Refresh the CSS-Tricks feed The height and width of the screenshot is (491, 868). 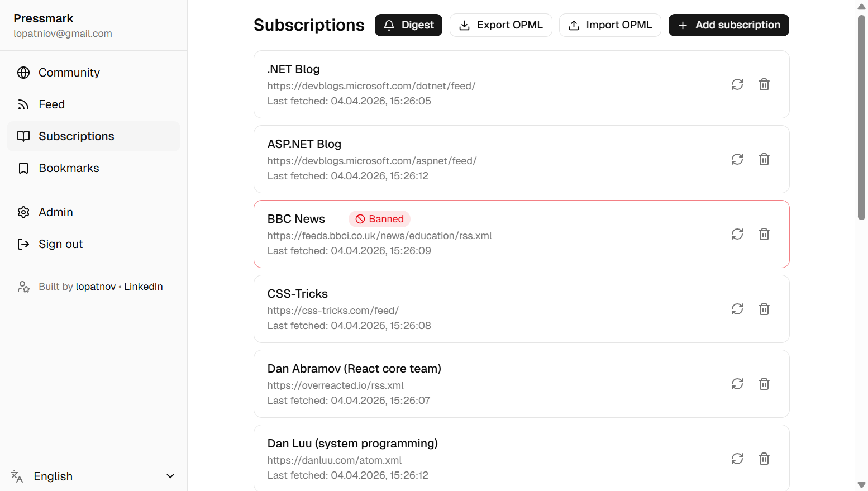coord(737,309)
